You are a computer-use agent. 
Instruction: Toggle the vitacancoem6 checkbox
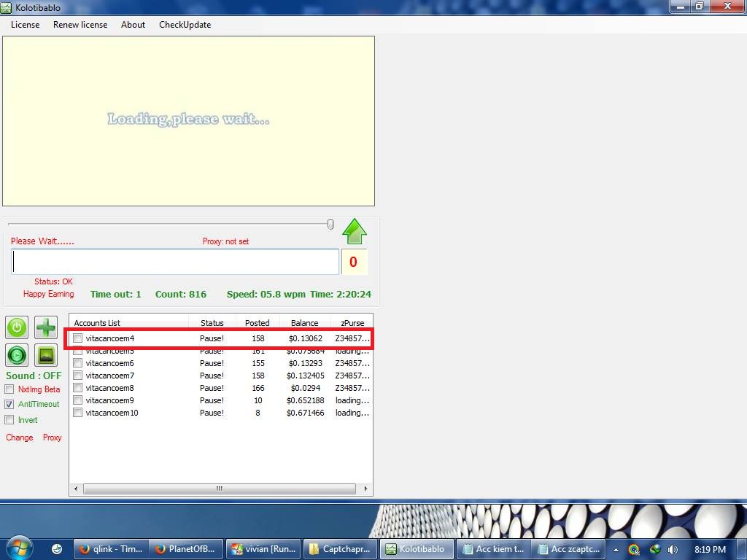(77, 363)
